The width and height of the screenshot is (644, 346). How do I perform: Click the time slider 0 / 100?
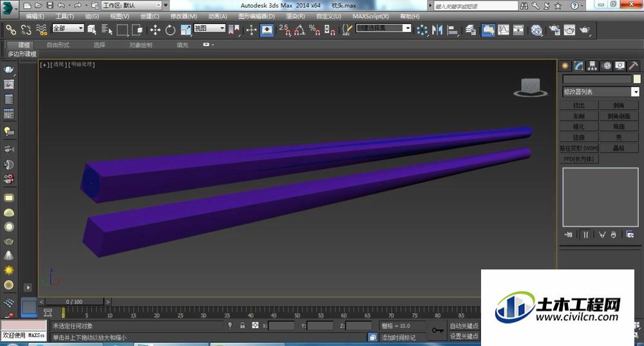tap(74, 302)
